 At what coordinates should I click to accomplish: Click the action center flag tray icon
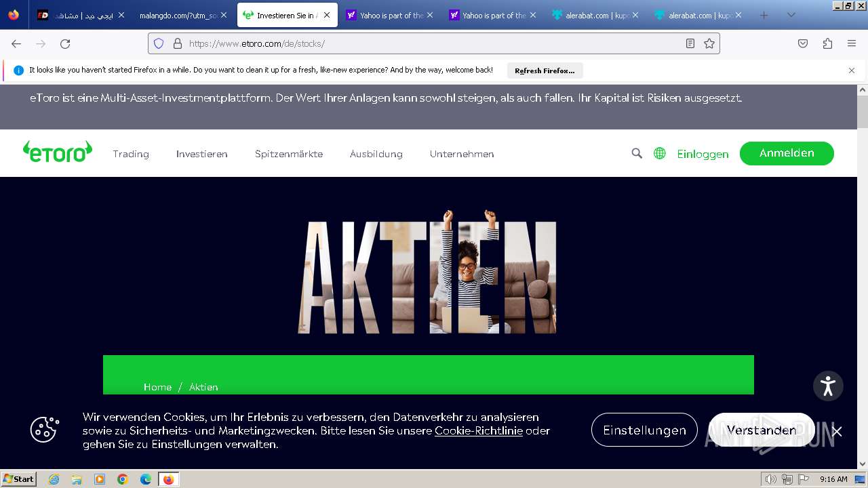pos(802,479)
